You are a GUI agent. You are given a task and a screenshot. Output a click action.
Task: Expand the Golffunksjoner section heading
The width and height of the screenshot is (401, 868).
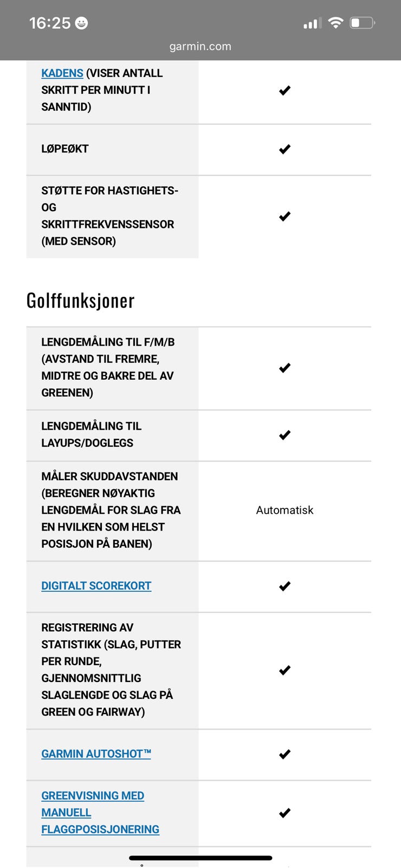[80, 300]
